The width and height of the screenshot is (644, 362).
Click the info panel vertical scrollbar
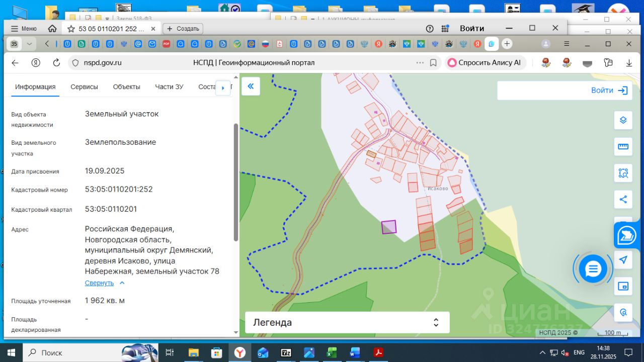click(x=236, y=181)
